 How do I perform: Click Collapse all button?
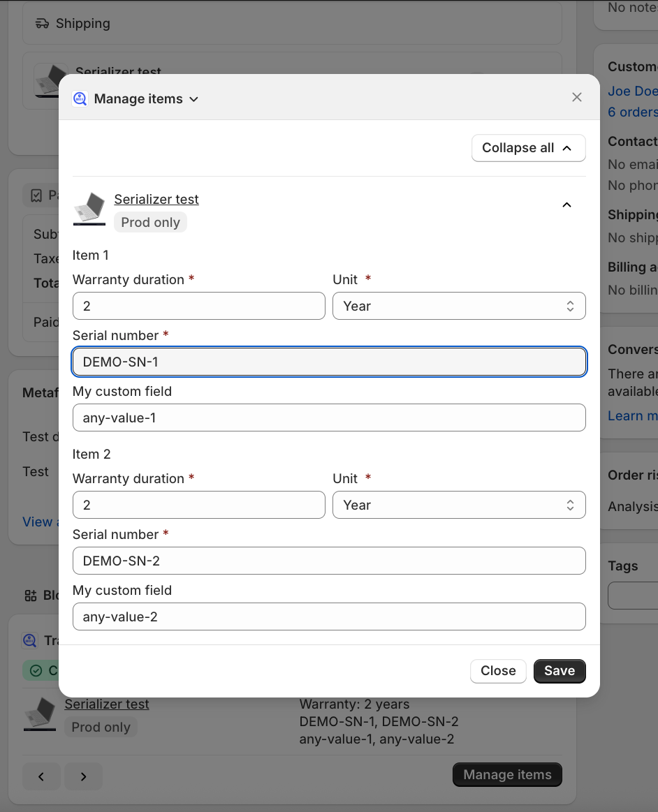528,148
